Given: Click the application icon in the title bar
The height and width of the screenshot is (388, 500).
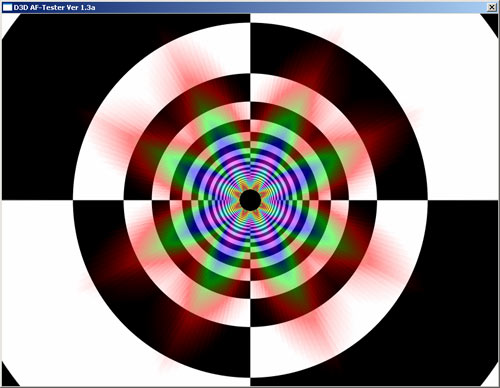Looking at the screenshot, I should pyautogui.click(x=7, y=7).
